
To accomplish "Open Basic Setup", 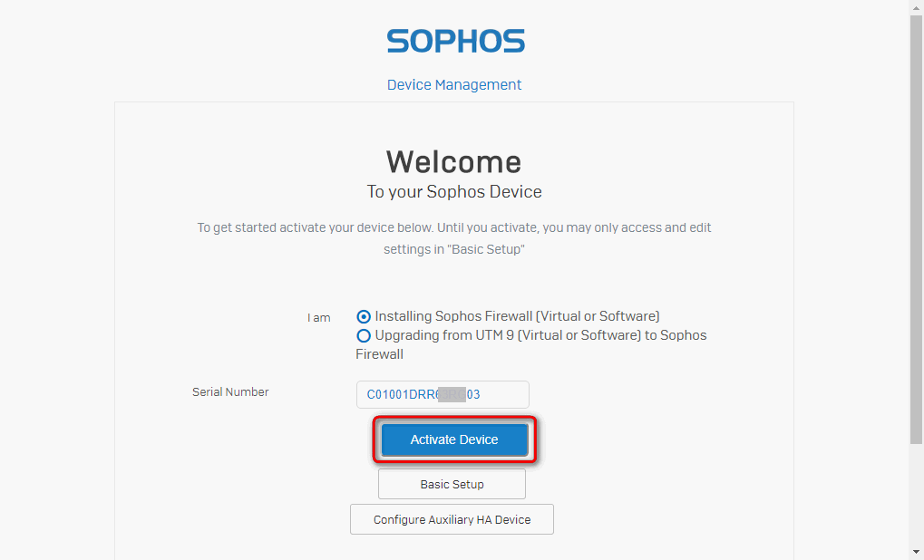I will (452, 484).
